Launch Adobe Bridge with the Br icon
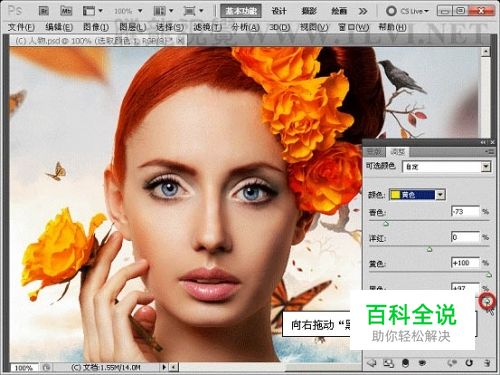500x375 pixels. click(x=44, y=11)
